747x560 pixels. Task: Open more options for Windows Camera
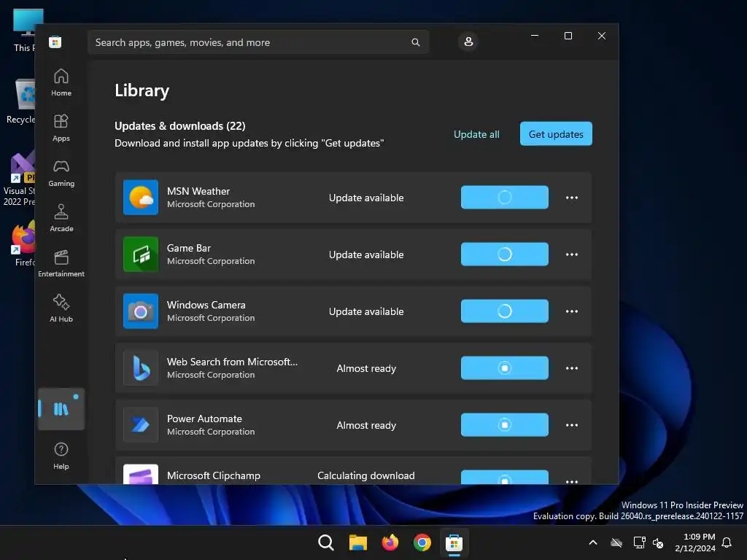572,311
